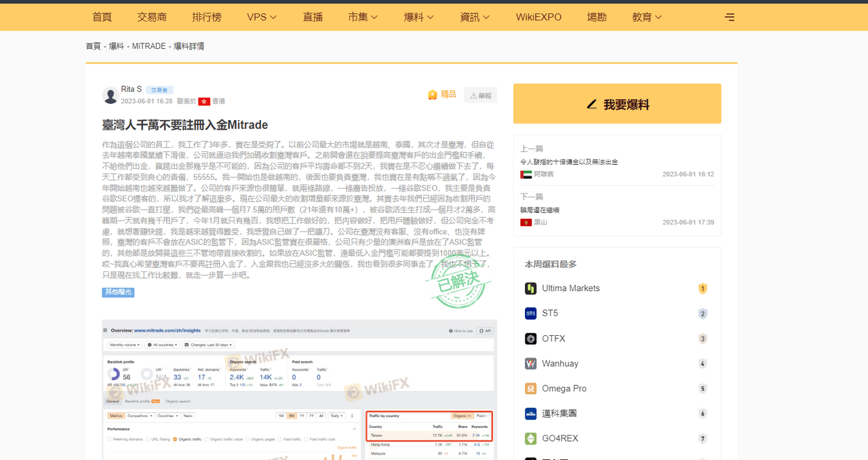Open the 交易商 navigation item
This screenshot has width=868, height=460.
click(x=152, y=17)
